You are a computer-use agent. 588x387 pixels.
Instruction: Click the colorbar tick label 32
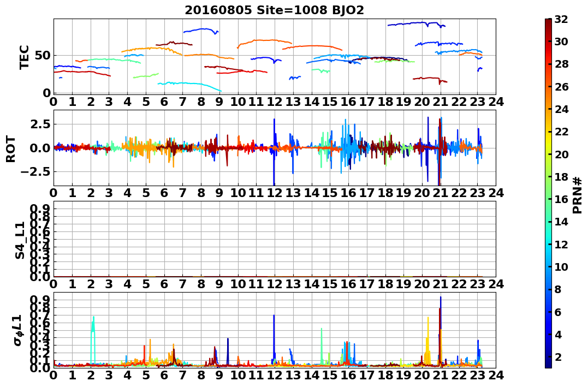(x=561, y=19)
